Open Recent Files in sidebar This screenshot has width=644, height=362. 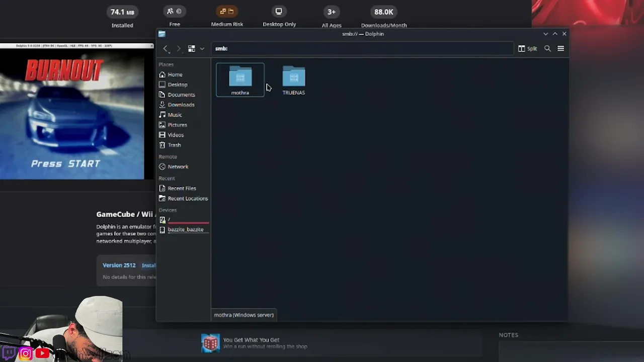click(183, 188)
